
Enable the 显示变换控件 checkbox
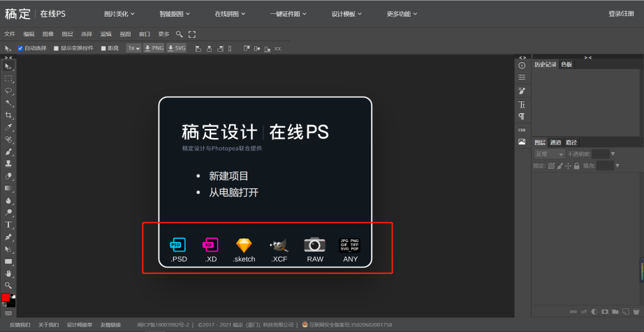tap(57, 48)
